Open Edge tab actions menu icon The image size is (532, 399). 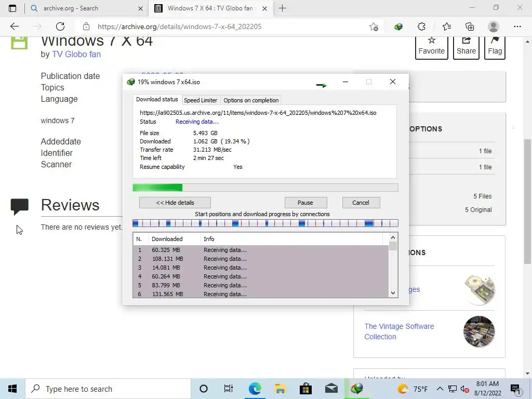[12, 8]
